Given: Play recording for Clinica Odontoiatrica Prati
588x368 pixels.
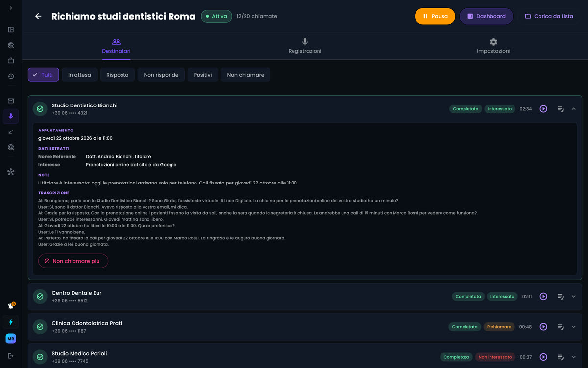Looking at the screenshot, I should [543, 327].
